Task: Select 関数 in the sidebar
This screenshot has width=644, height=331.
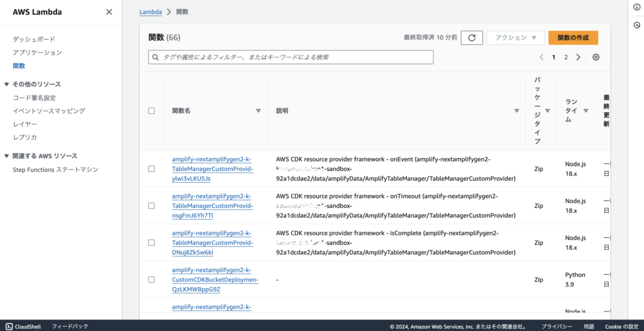Action: click(19, 65)
